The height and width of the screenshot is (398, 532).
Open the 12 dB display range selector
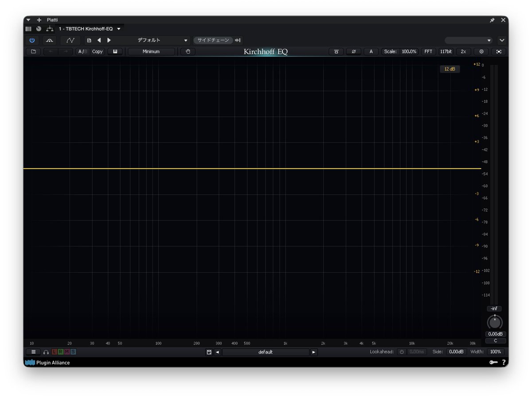[450, 69]
